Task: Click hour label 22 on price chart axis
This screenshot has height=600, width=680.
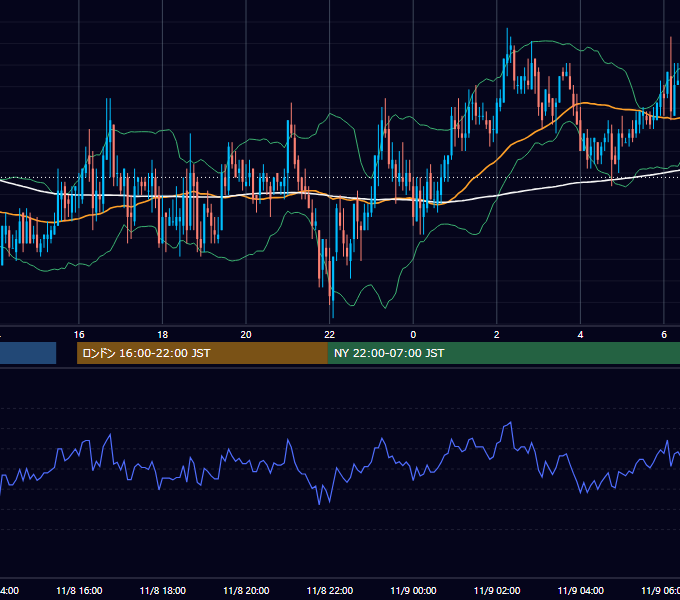Action: tap(330, 334)
